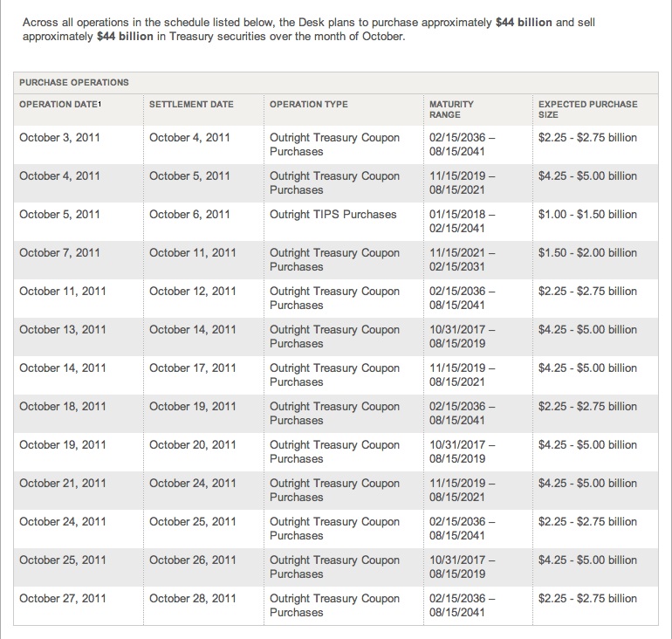Click the October 3, 2011 operation date
The image size is (672, 639).
click(x=59, y=138)
